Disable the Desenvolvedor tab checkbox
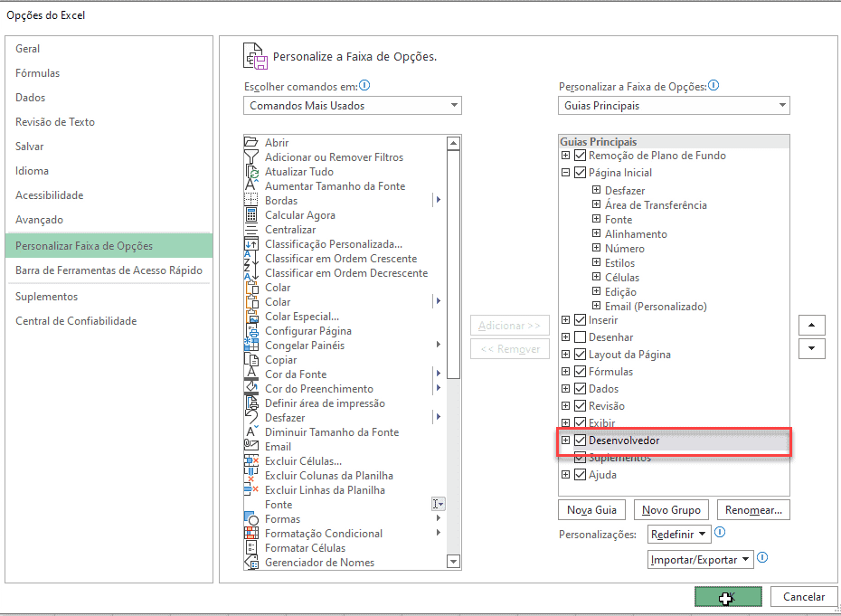This screenshot has width=841, height=616. (x=580, y=441)
